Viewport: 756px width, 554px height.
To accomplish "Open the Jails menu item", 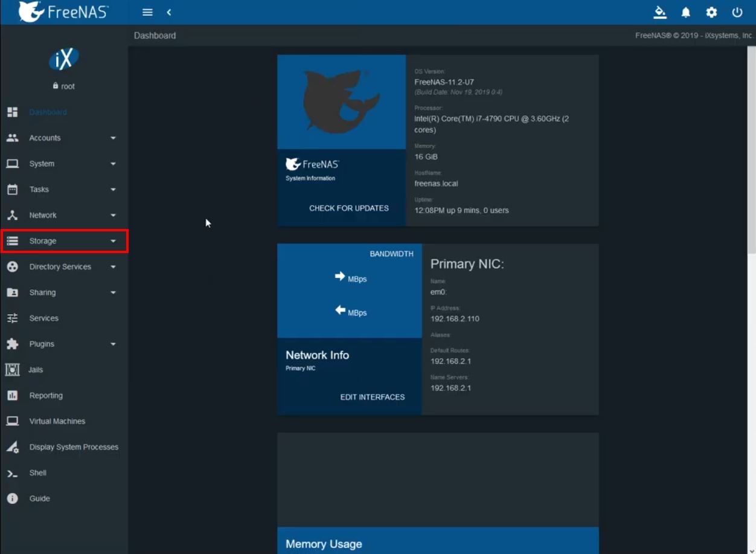I will pyautogui.click(x=64, y=370).
